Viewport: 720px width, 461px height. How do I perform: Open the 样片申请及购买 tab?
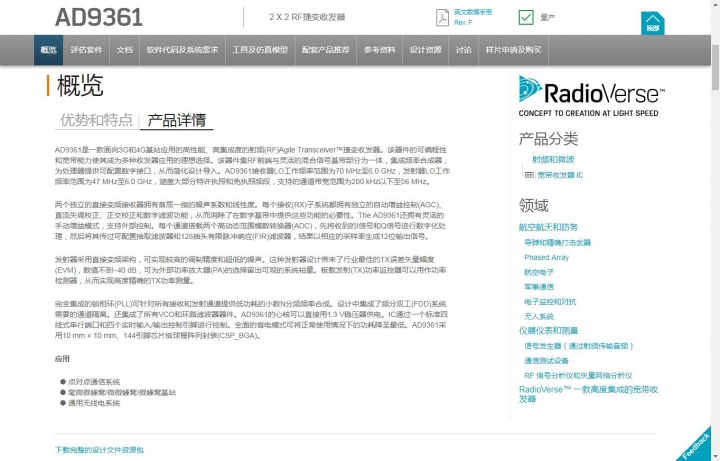tap(513, 50)
